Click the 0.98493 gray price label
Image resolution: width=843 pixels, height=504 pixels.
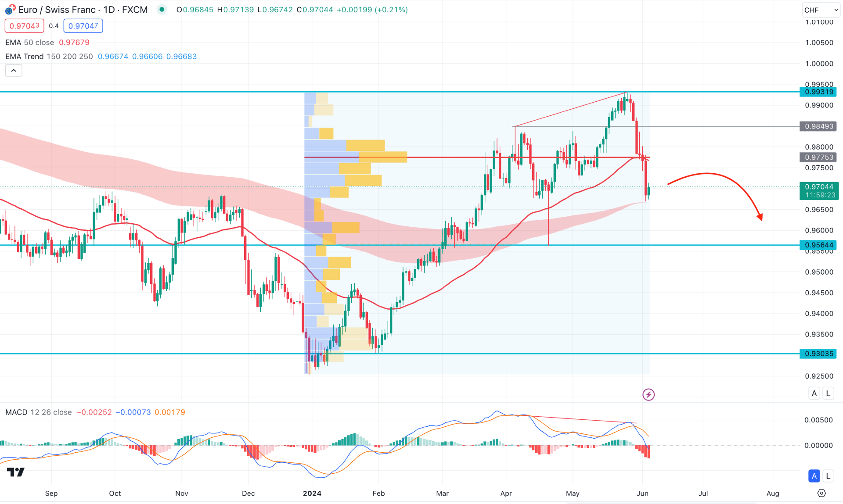[x=818, y=126]
